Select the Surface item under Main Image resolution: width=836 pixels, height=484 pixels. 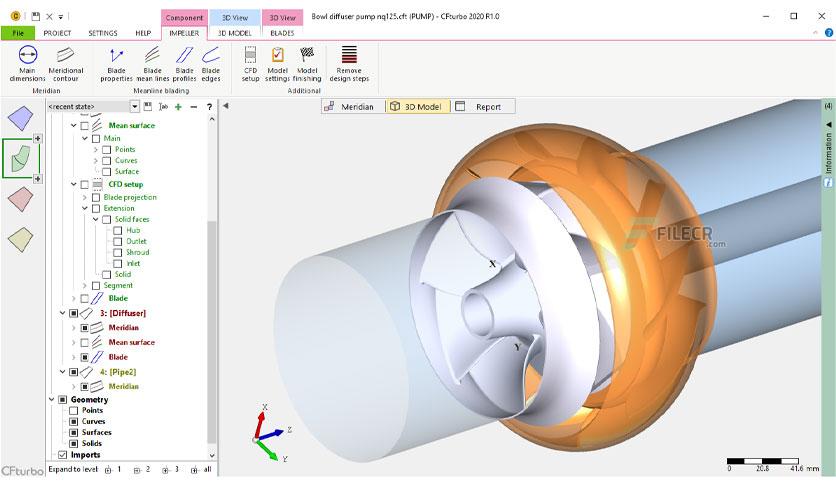[127, 172]
